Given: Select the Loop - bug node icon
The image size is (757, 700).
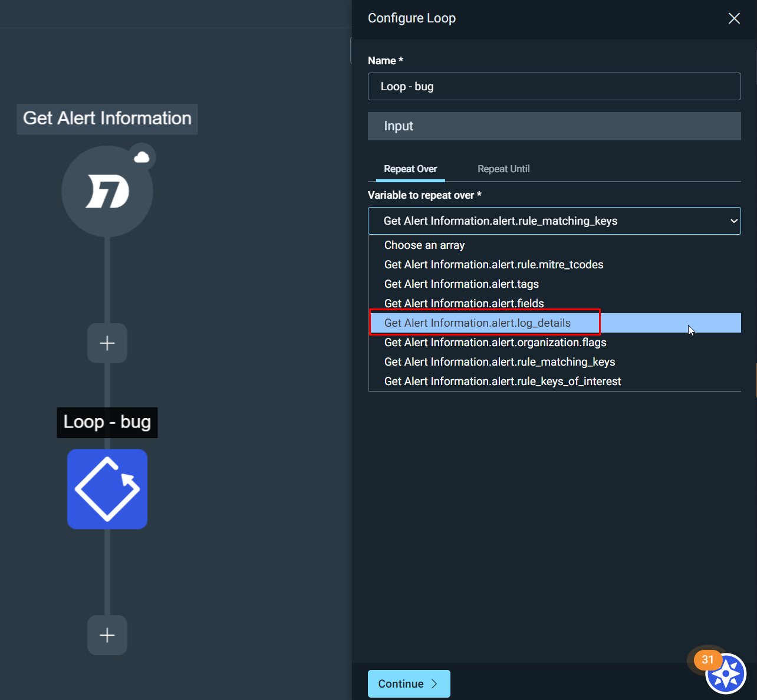Looking at the screenshot, I should pos(107,489).
